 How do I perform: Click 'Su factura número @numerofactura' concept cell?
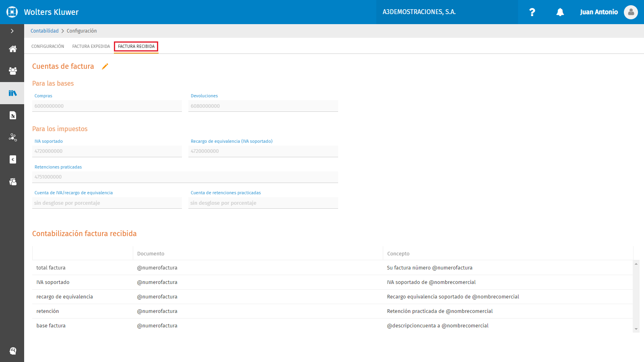pos(429,268)
